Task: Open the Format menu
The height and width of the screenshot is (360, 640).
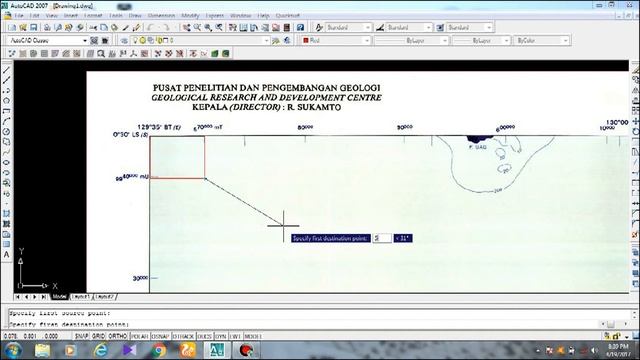Action: click(x=93, y=16)
